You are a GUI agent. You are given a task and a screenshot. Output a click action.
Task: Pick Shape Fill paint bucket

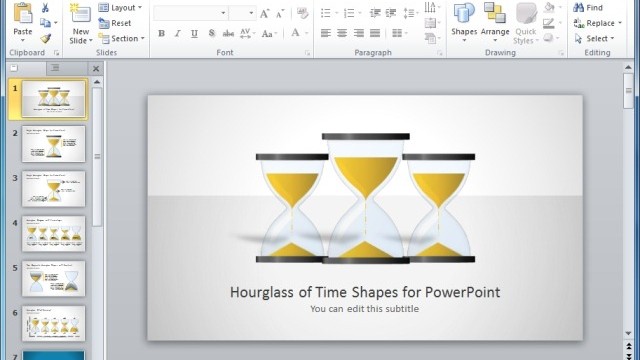coord(549,7)
